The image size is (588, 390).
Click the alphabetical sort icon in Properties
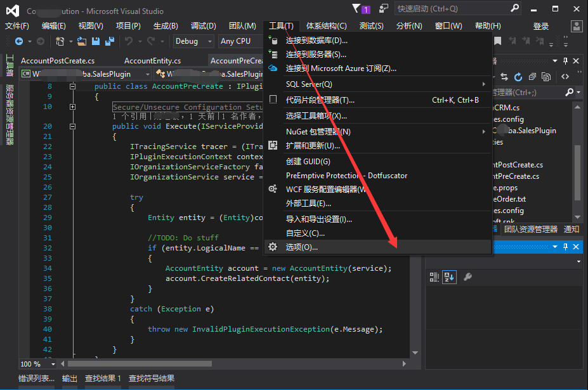click(449, 277)
